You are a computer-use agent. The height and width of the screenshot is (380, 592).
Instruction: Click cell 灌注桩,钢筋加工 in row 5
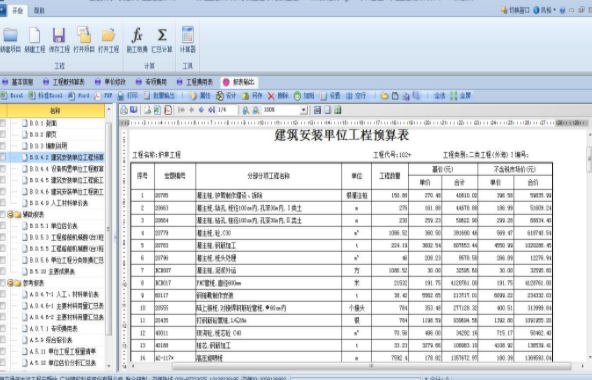click(x=268, y=246)
